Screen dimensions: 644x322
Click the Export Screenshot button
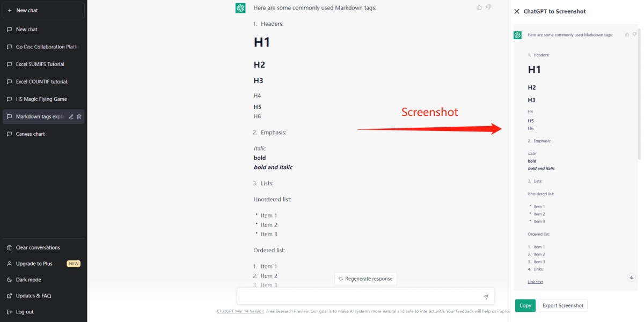click(x=563, y=305)
